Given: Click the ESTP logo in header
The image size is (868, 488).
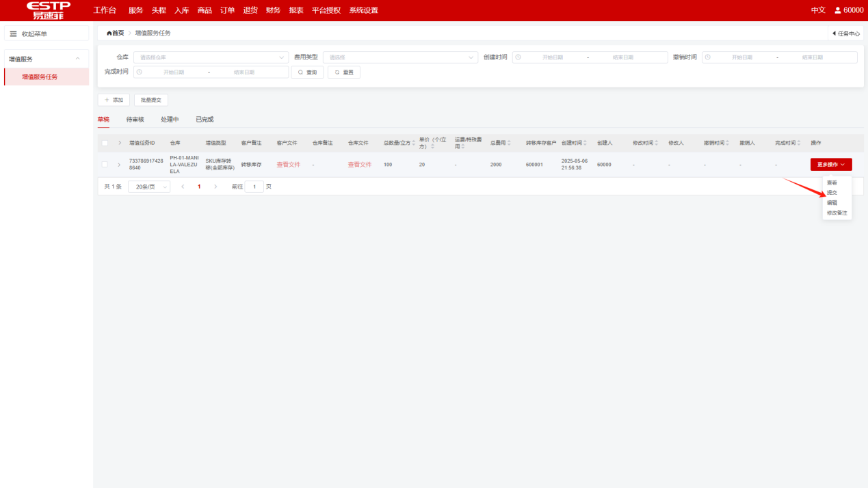Looking at the screenshot, I should [48, 10].
